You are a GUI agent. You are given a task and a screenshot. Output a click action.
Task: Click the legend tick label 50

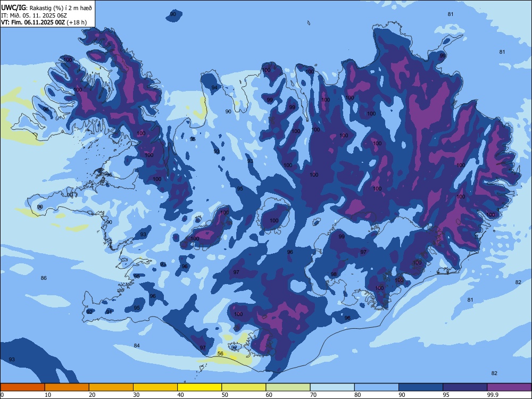point(225,395)
